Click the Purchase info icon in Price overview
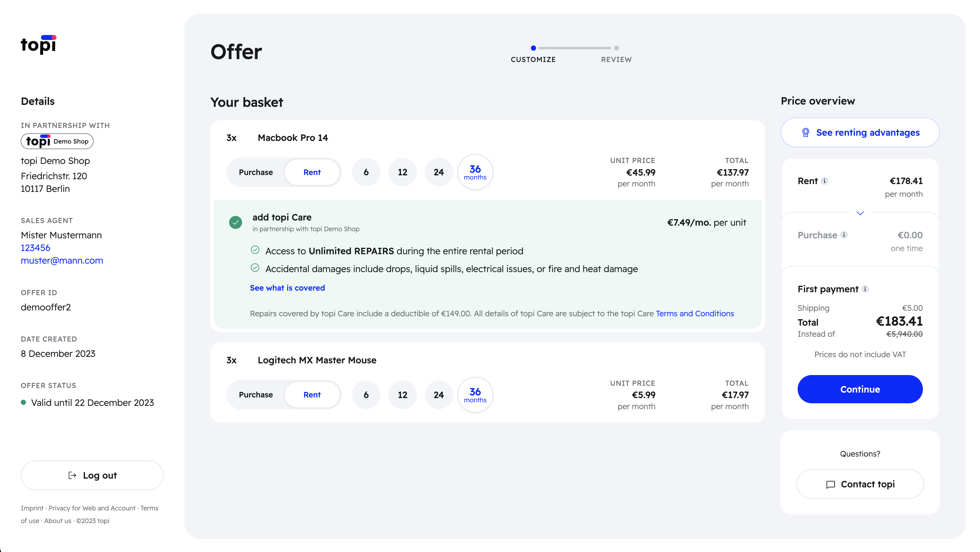Viewport: 980px width, 552px height. pyautogui.click(x=844, y=235)
